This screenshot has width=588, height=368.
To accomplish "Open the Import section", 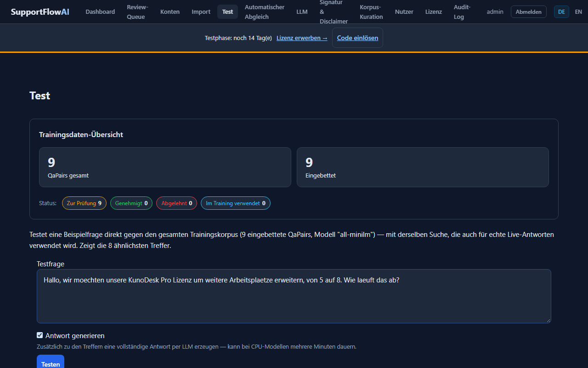I will point(201,12).
